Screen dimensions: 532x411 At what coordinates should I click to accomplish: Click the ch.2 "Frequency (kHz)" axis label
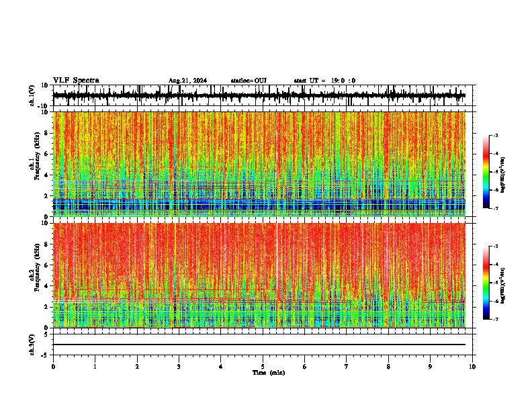click(37, 267)
